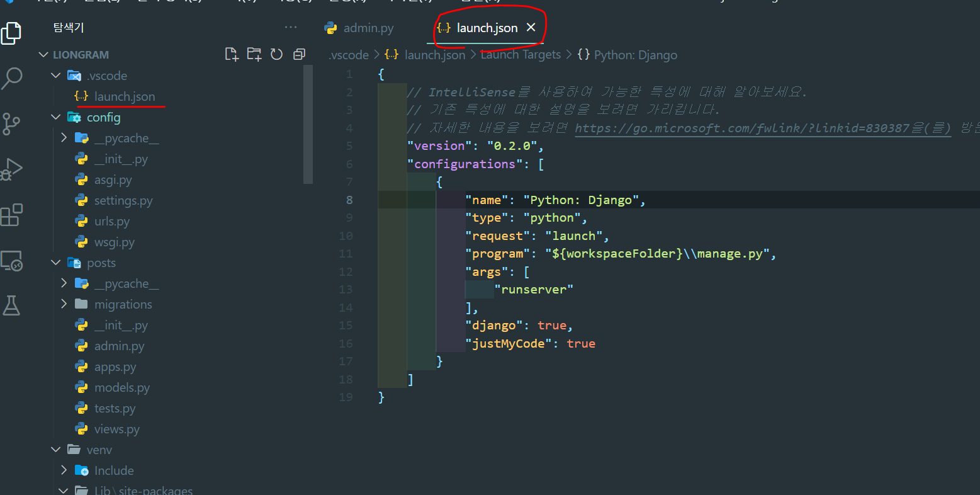
Task: Open the Run and Debug view icon
Action: (11, 169)
